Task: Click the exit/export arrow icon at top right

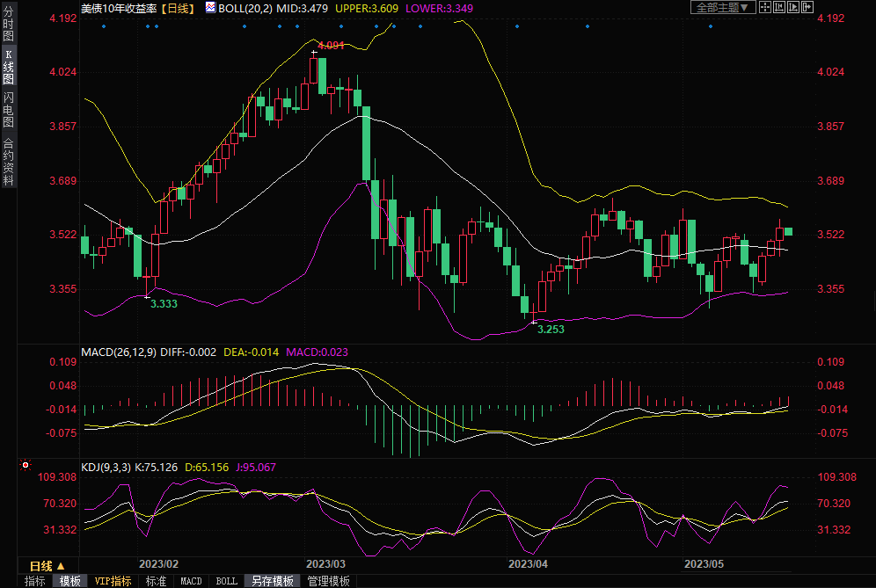Action: (807, 7)
